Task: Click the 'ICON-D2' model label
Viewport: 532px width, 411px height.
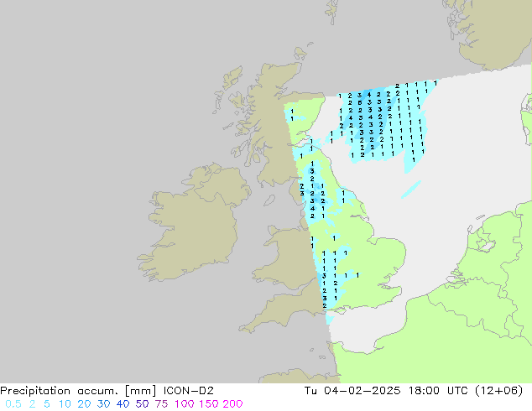Action: (x=188, y=391)
